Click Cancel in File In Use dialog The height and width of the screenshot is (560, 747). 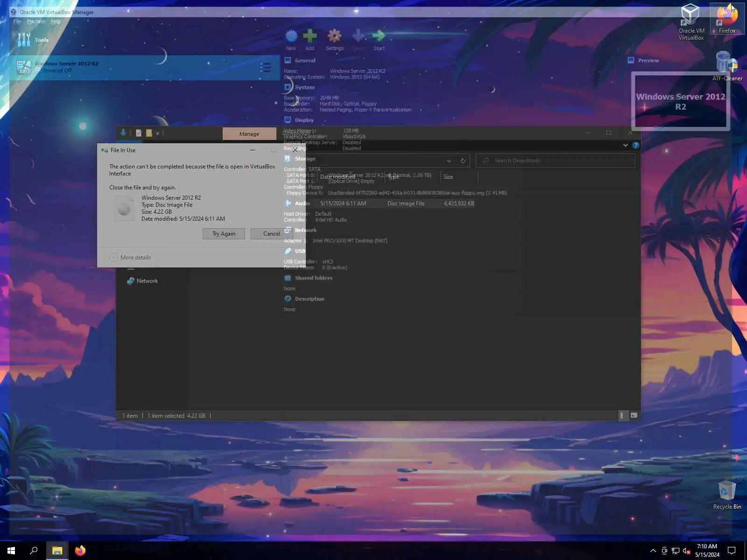pos(271,234)
